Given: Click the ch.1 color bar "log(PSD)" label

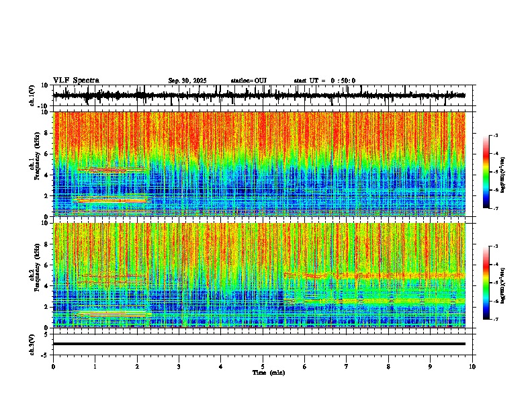Looking at the screenshot, I should (x=503, y=175).
